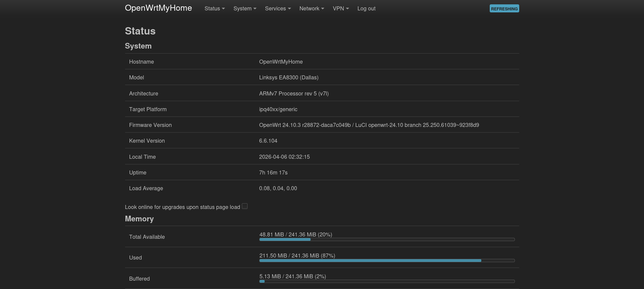Viewport: 644px width, 289px height.
Task: Click the Uptime value
Action: [273, 172]
